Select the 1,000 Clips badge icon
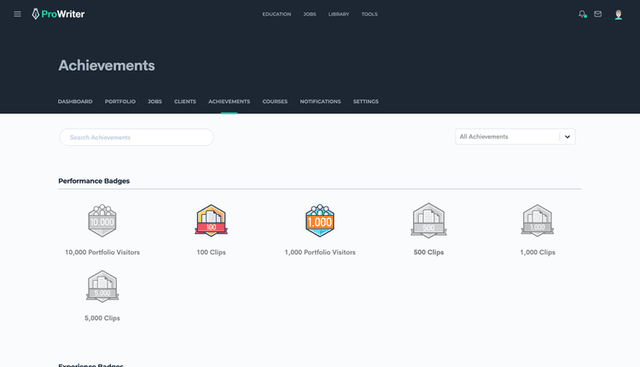Screen dimensions: 640x367 coord(538,220)
